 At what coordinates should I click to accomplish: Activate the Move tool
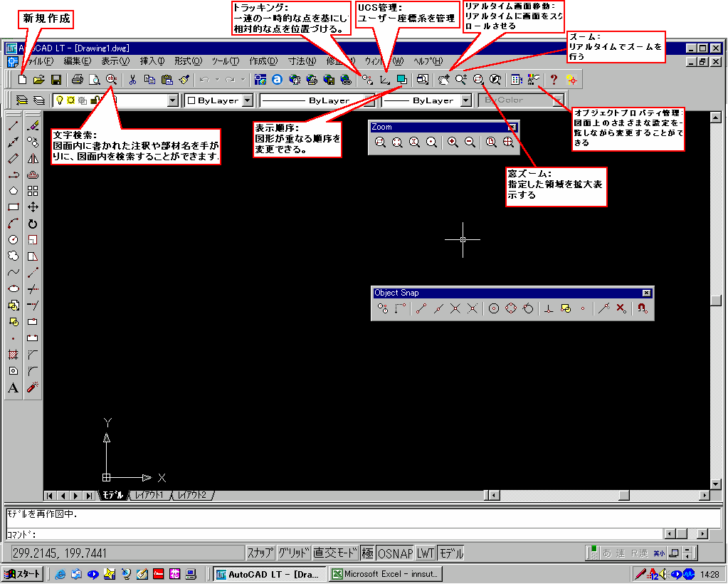coord(33,207)
